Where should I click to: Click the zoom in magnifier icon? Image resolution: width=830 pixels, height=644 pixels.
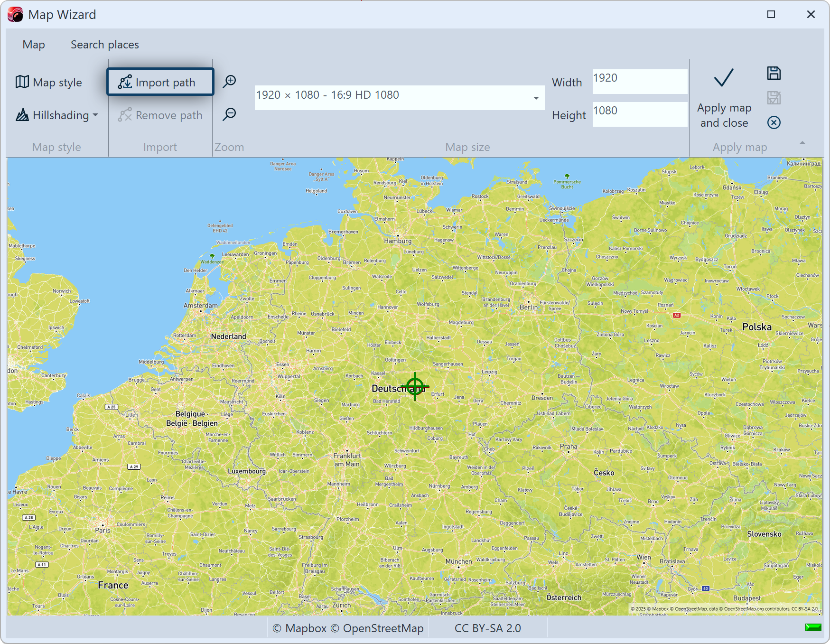click(230, 81)
